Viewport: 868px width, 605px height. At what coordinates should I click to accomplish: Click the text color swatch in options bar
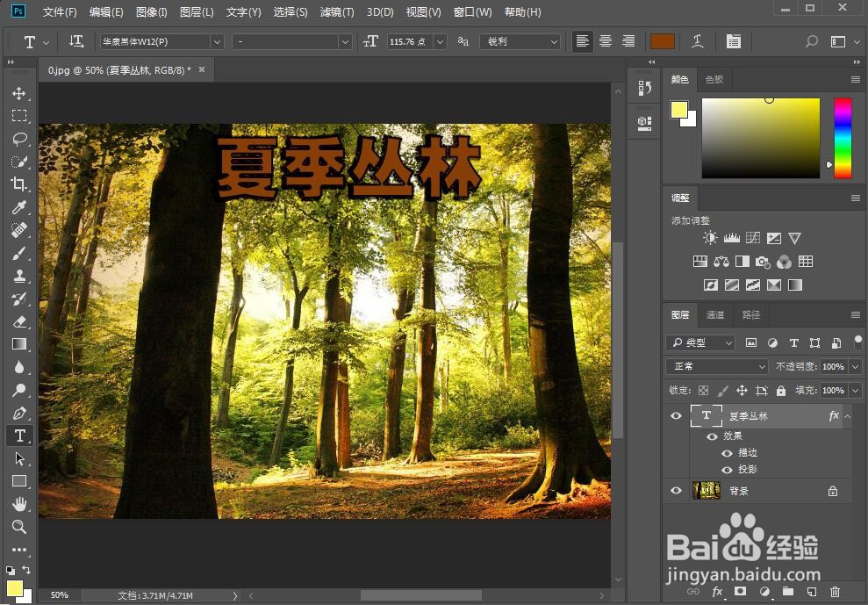coord(662,40)
